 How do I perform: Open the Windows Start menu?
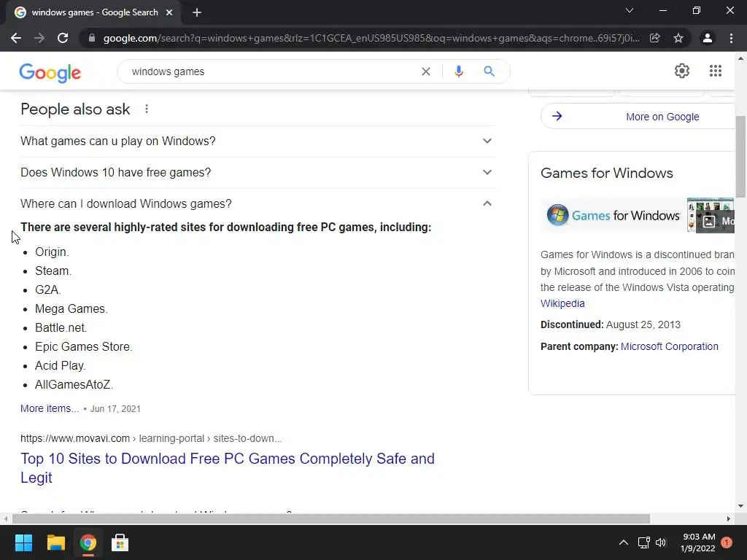[x=23, y=542]
